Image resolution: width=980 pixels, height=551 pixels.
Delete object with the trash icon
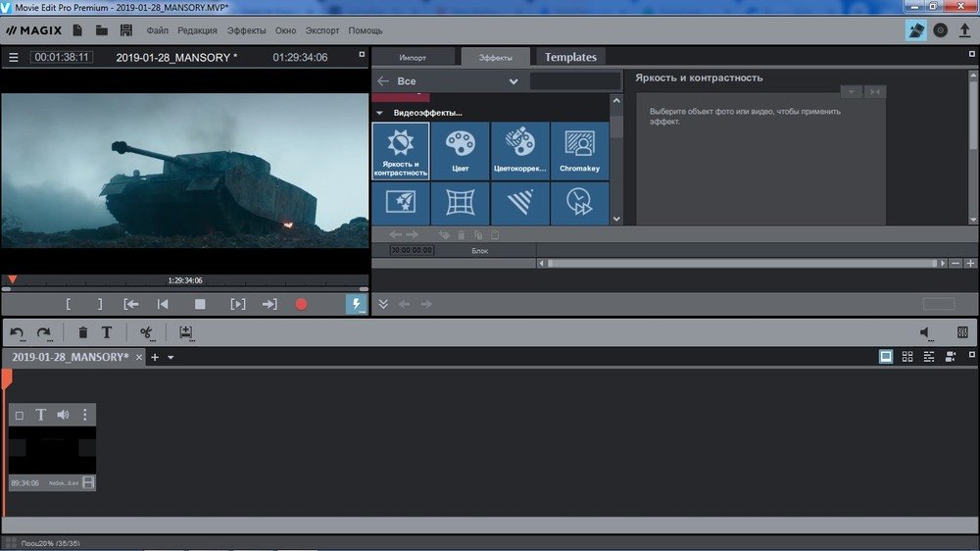coord(82,332)
